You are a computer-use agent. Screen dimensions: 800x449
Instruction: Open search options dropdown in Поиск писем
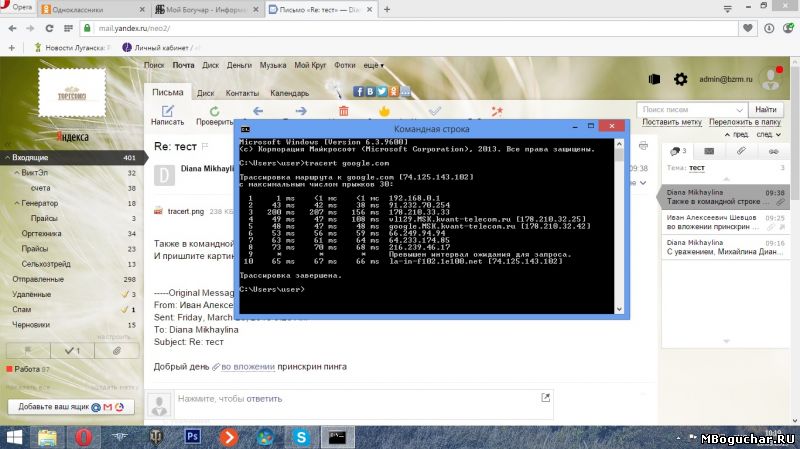[739, 110]
